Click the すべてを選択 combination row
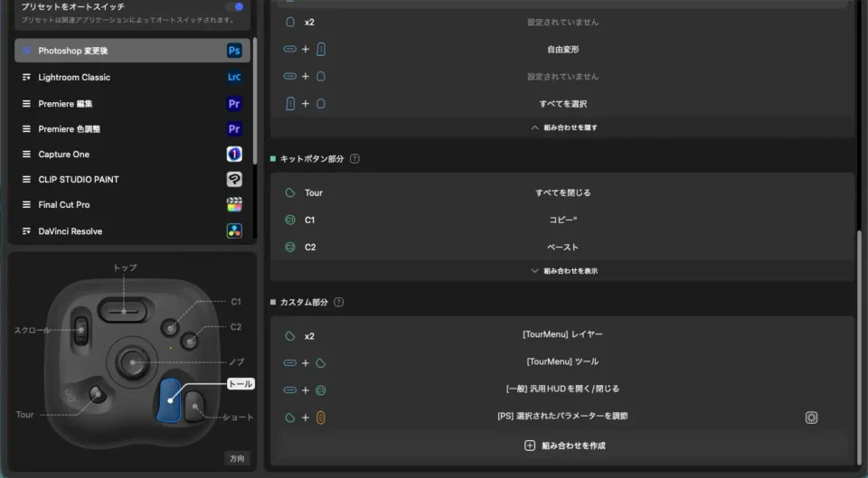 [x=563, y=103]
